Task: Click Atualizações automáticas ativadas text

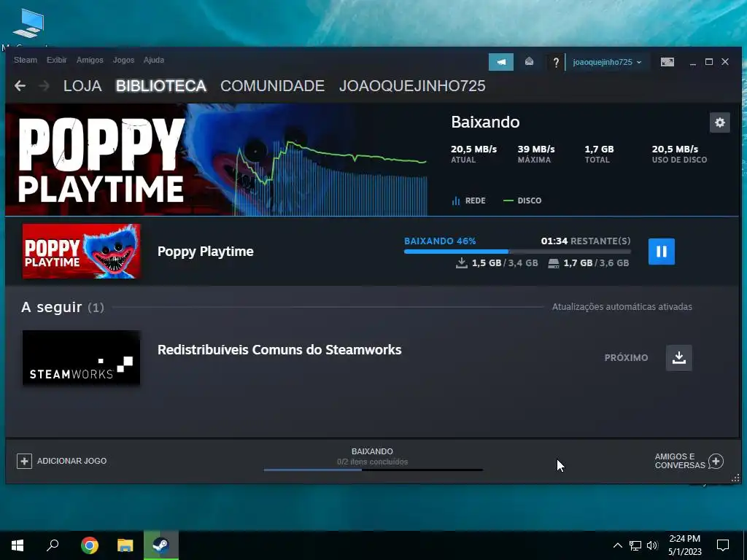Action: click(622, 307)
